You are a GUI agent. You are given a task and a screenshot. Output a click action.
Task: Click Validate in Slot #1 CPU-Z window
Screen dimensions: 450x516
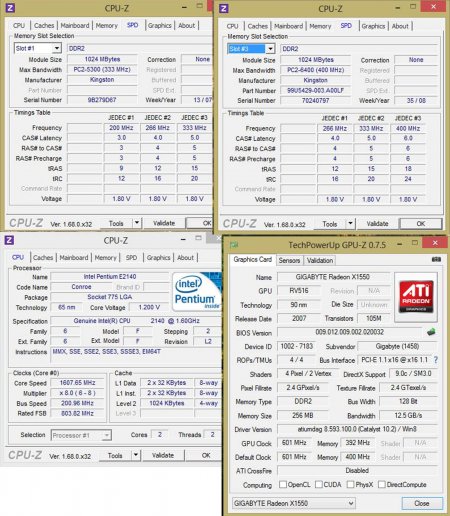(x=164, y=223)
